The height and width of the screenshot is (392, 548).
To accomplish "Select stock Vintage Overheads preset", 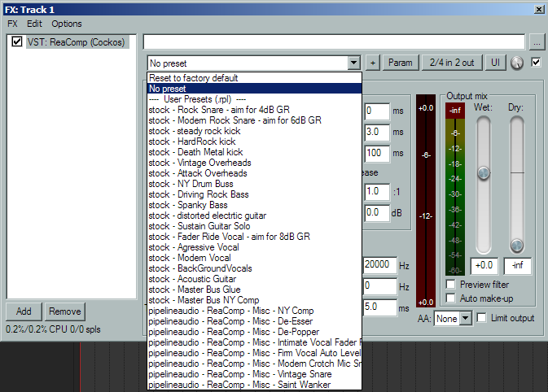I will (x=254, y=163).
